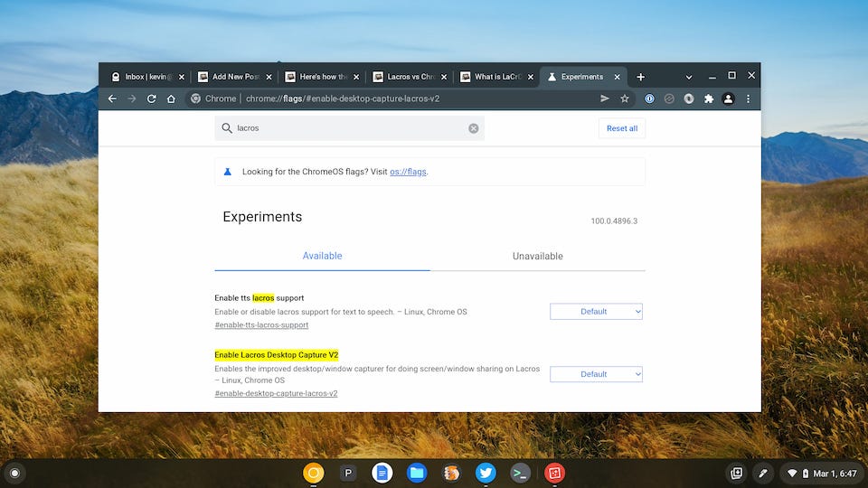
Task: Open the launcher button on the shelf
Action: (15, 473)
